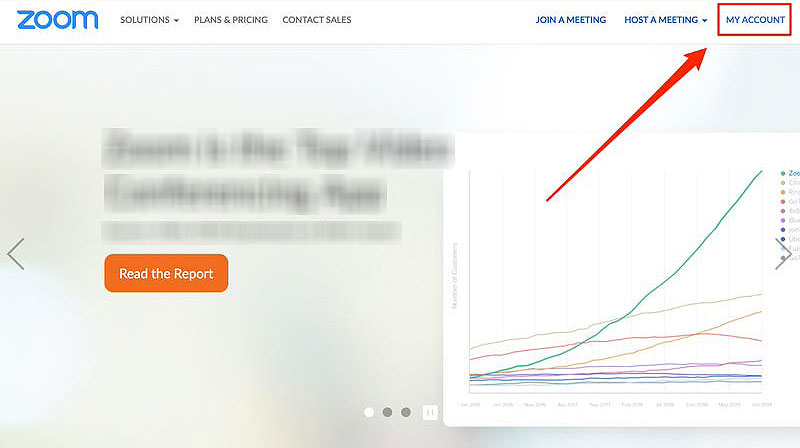
Task: Open Plans & Pricing page
Action: [x=231, y=20]
